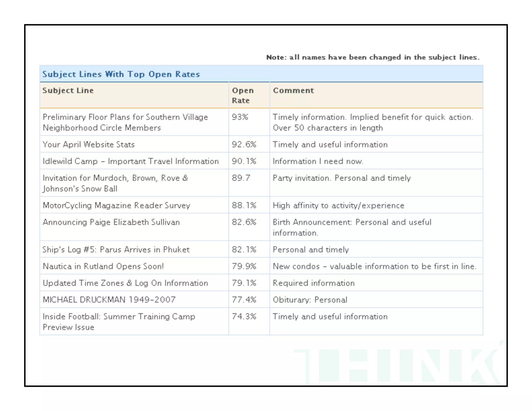The width and height of the screenshot is (532, 411).
Task: Click the 93% open rate cell
Action: (240, 117)
